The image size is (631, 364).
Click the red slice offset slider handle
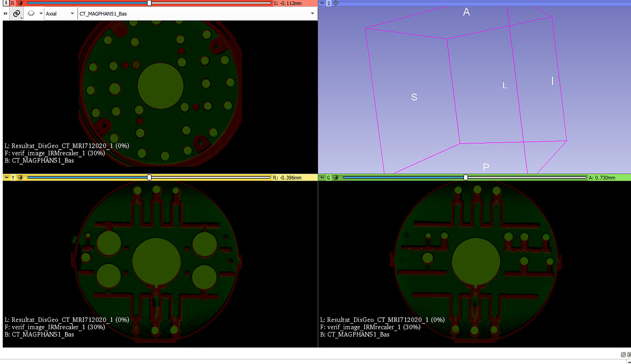[x=149, y=3]
